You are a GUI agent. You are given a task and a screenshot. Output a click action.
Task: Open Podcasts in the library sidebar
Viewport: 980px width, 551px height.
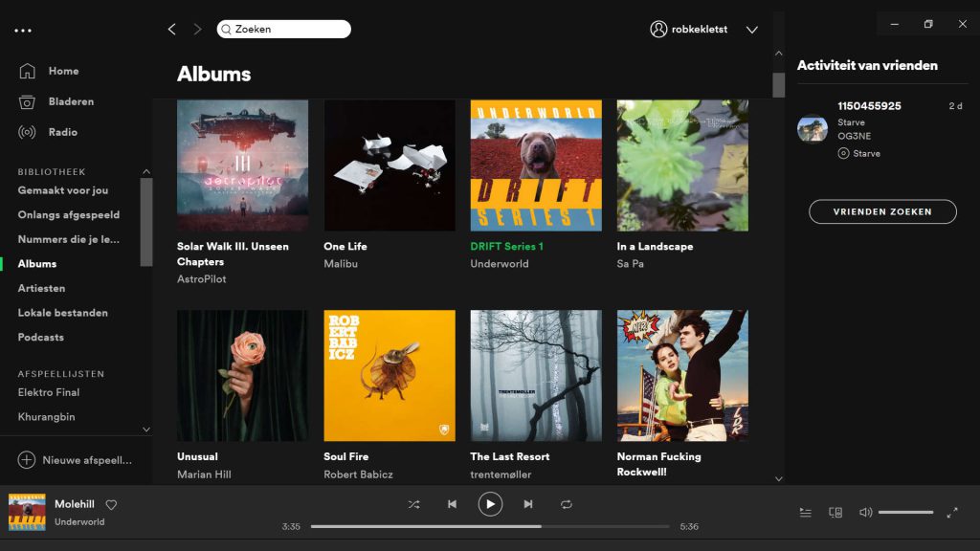pos(40,337)
